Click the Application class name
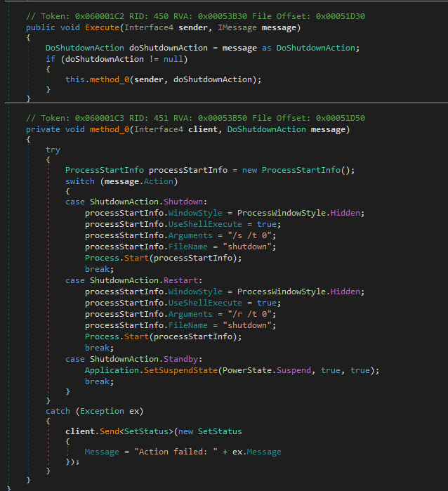Viewport: 448px width, 491px height. click(112, 370)
